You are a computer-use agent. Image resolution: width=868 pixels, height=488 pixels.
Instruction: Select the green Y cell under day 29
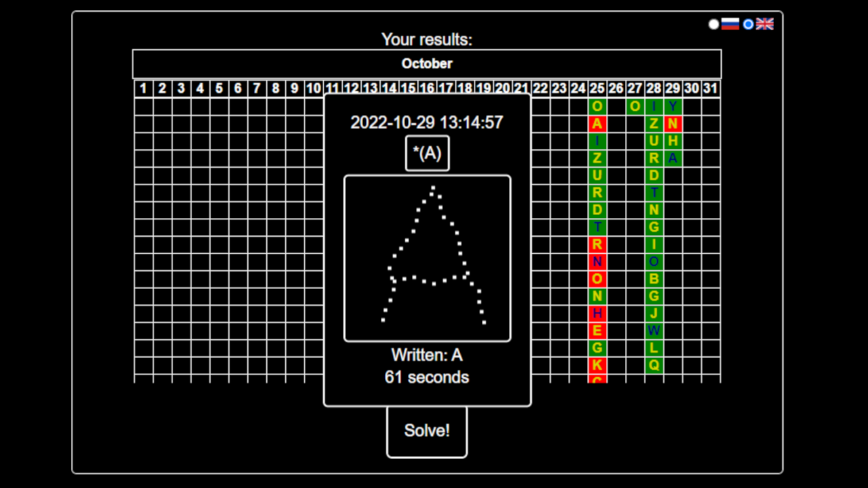point(673,106)
